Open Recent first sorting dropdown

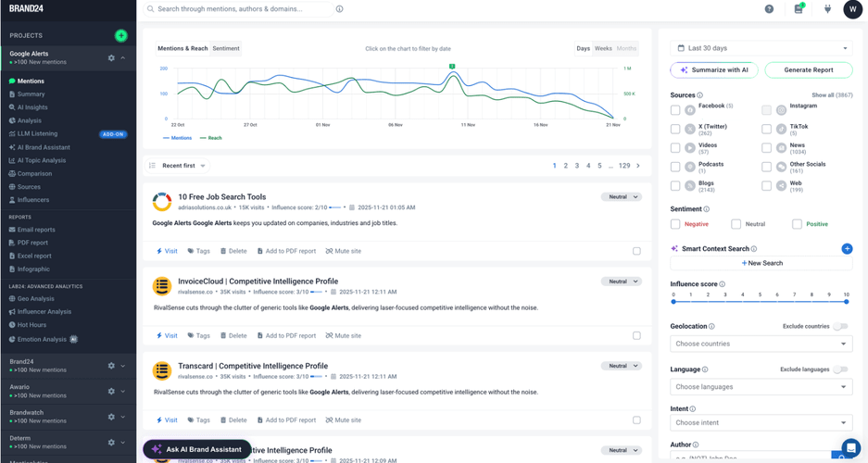click(x=178, y=166)
